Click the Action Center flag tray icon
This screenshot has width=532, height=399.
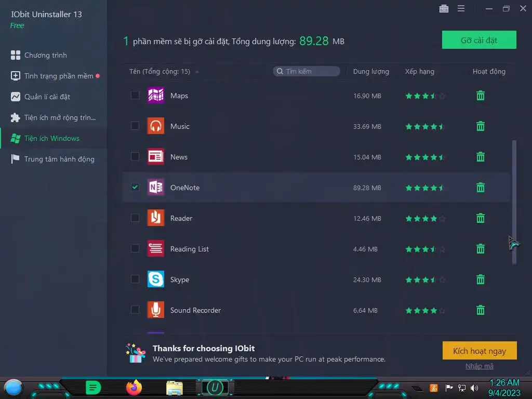point(449,388)
